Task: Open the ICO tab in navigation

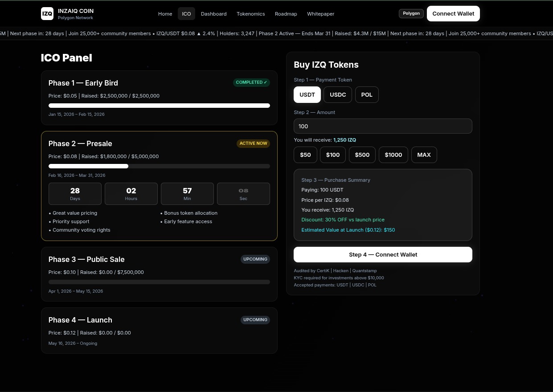Action: [x=186, y=14]
